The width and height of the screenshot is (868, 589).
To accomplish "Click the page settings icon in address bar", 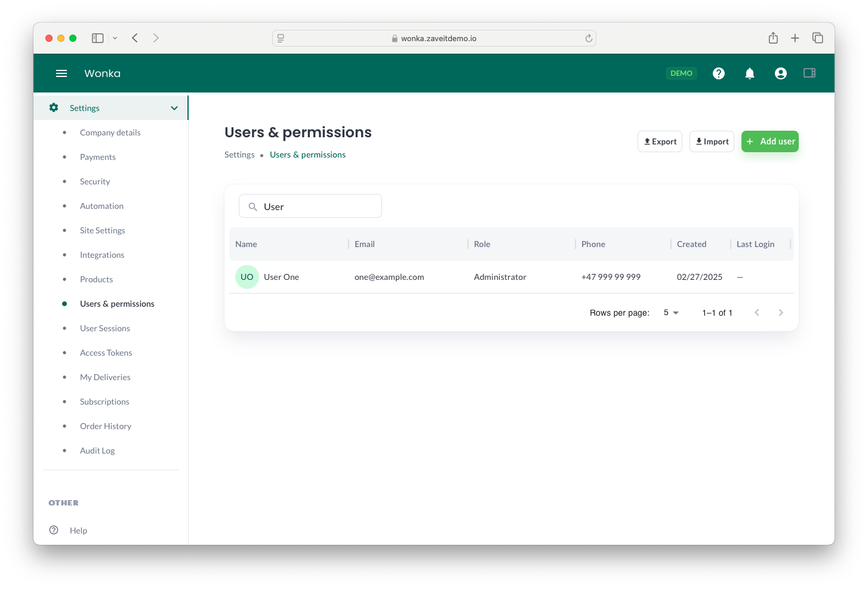I will 281,38.
